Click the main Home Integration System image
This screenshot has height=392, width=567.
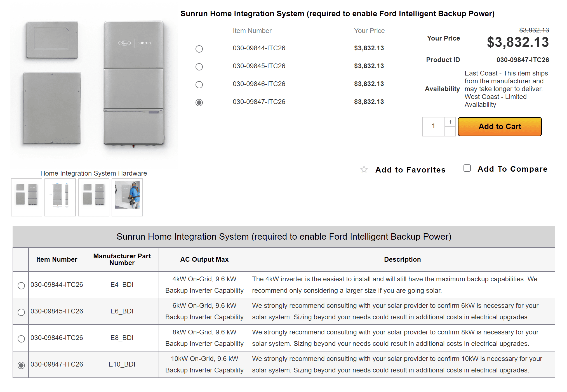[x=94, y=84]
